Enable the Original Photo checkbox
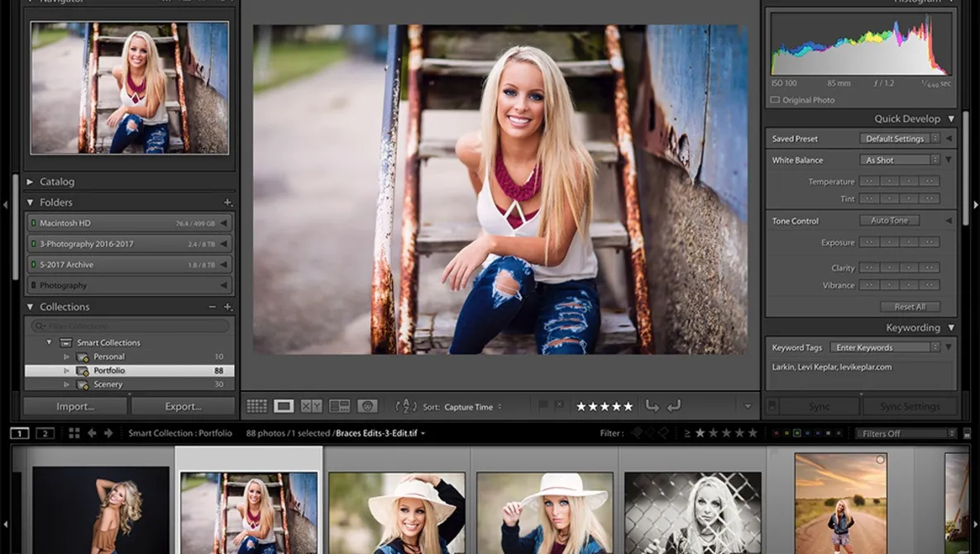Image resolution: width=980 pixels, height=554 pixels. click(776, 100)
